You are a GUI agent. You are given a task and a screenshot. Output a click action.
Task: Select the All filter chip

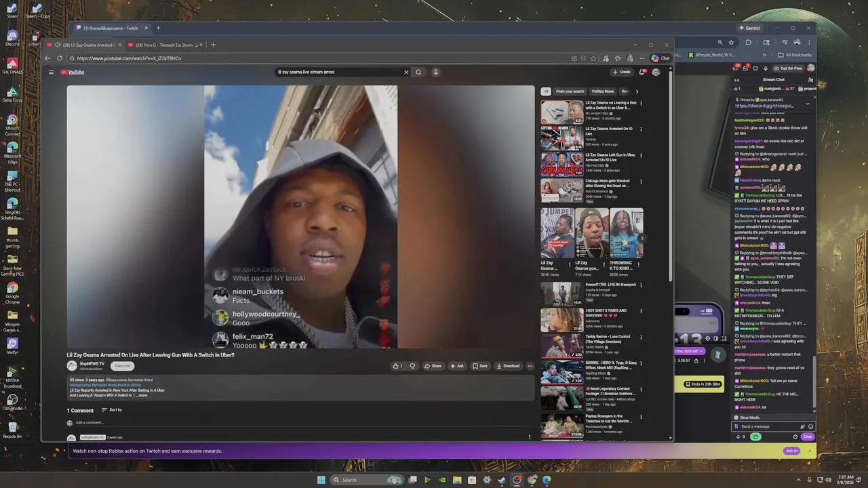click(x=545, y=91)
